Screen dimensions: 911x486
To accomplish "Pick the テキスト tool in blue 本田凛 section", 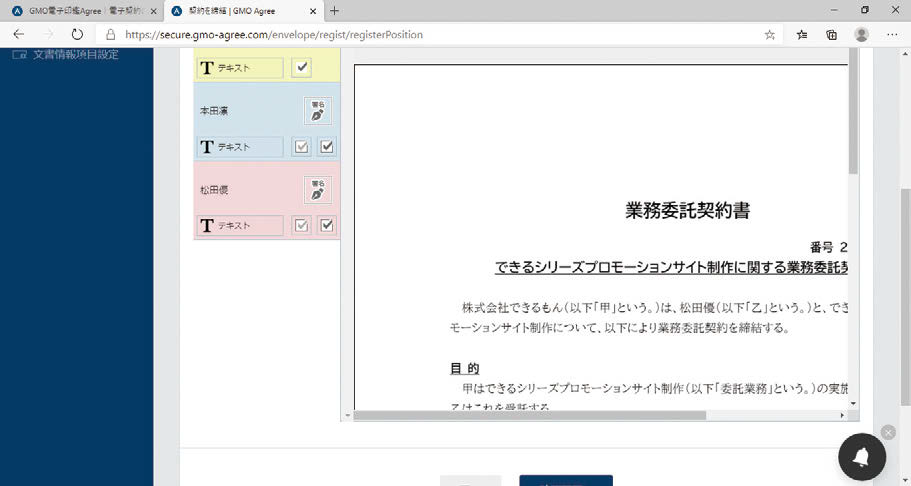I will click(x=240, y=146).
